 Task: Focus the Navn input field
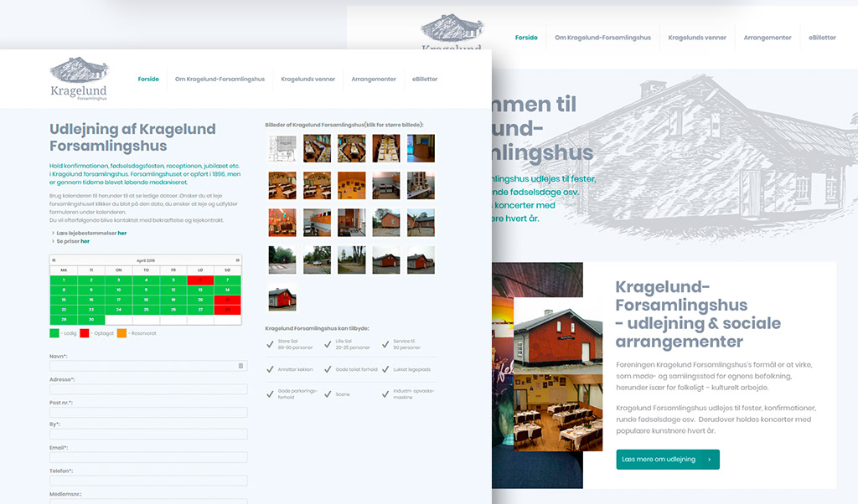point(148,366)
